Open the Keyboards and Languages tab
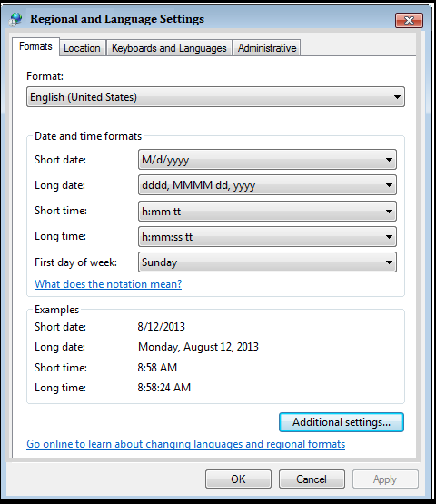436x504 pixels. [x=169, y=48]
